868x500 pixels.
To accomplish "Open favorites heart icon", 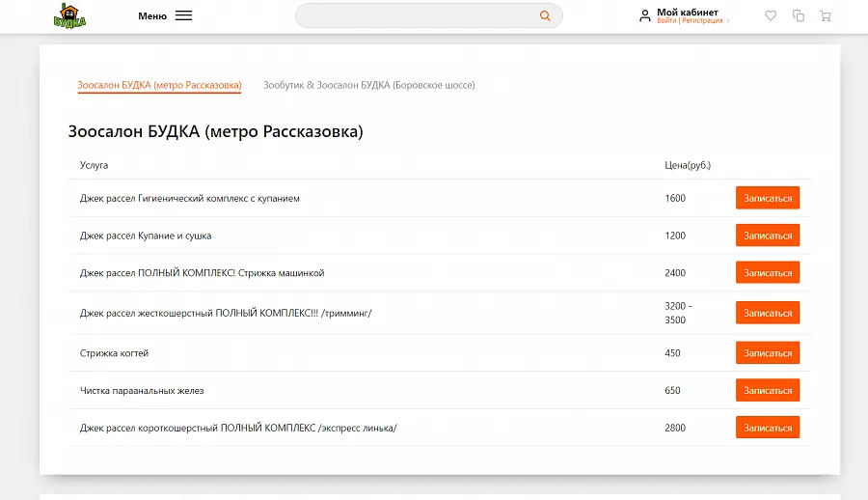I will click(771, 15).
